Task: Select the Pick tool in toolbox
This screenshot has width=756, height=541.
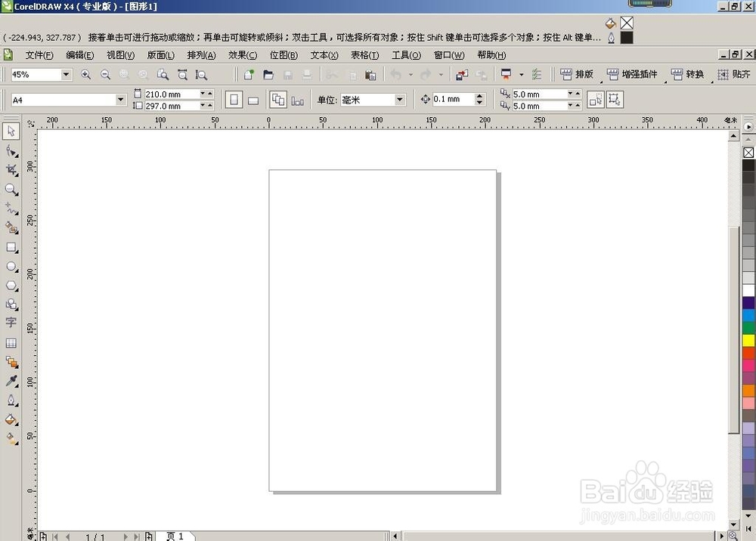Action: click(11, 131)
